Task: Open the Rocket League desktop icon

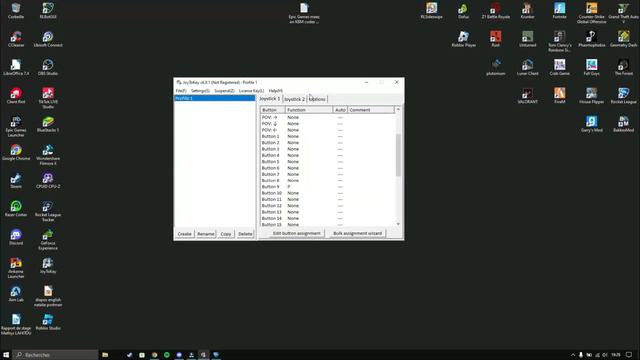Action: click(623, 96)
